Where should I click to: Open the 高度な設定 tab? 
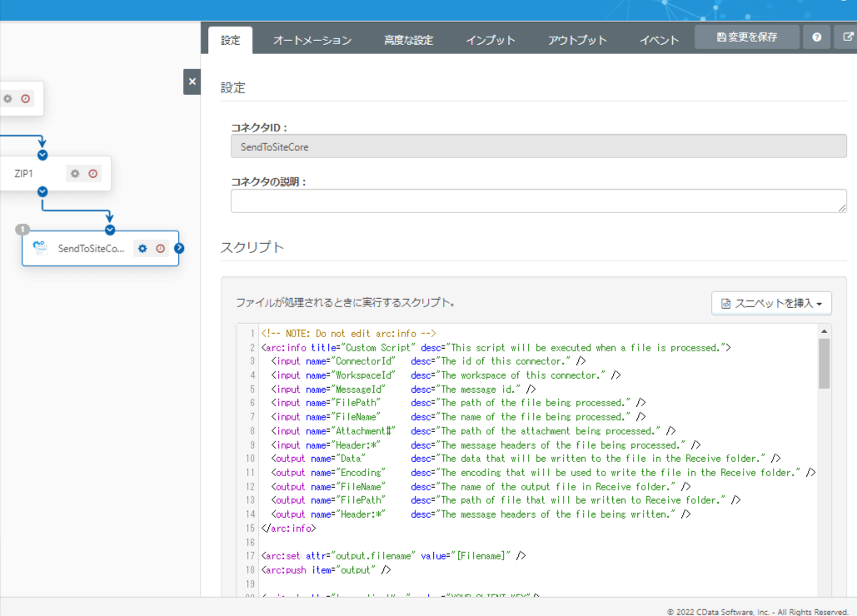408,40
